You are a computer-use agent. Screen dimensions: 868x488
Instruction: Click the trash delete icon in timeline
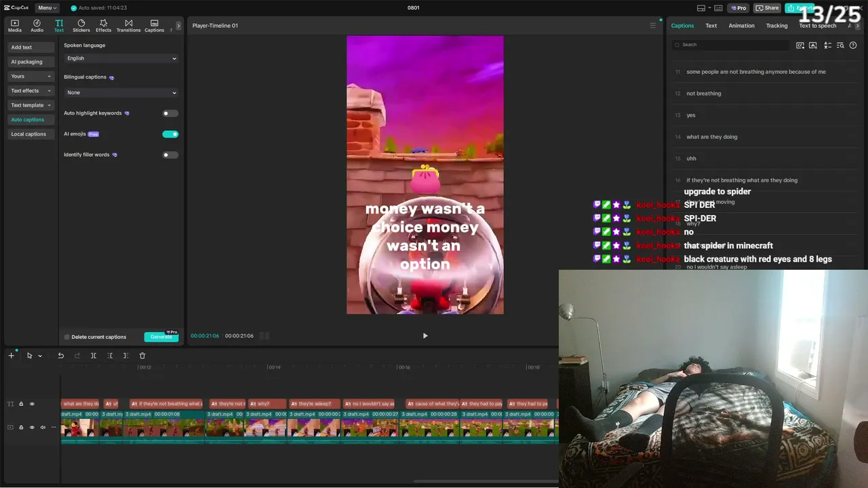142,356
